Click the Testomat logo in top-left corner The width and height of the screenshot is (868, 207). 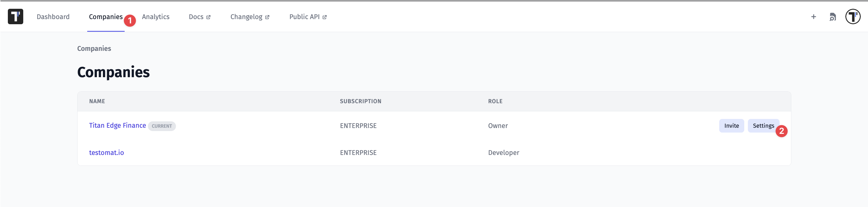[15, 17]
